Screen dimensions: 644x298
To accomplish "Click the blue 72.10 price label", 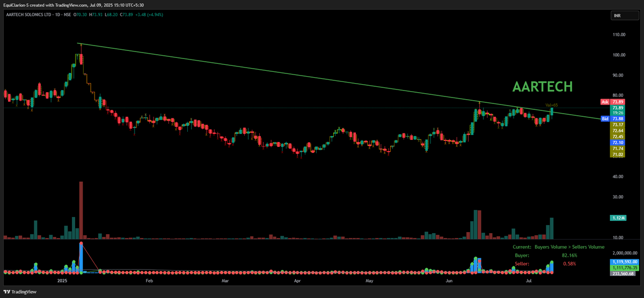I will [x=617, y=143].
